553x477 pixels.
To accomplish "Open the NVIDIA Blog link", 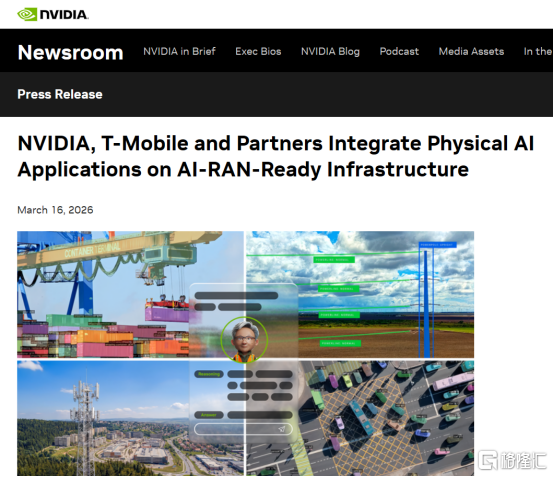I will click(330, 51).
